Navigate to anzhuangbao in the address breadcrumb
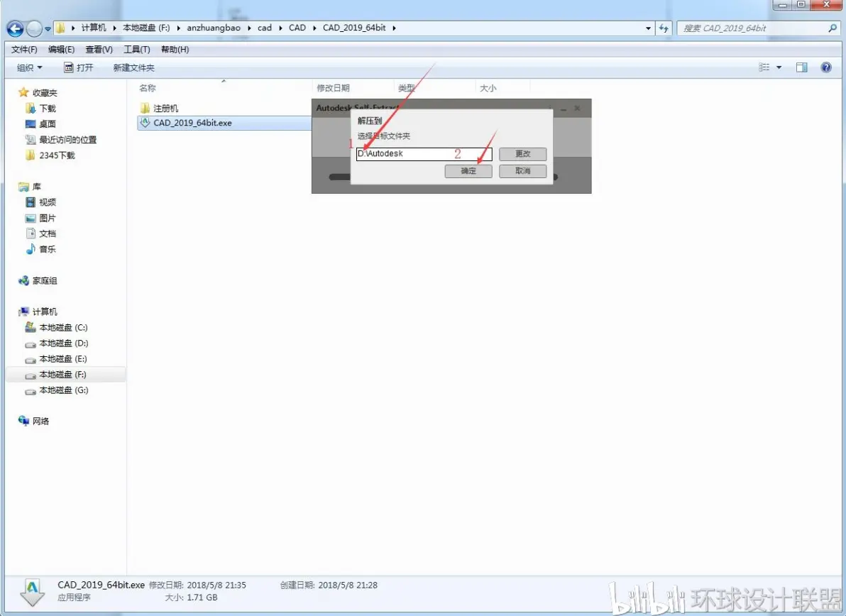 [214, 28]
